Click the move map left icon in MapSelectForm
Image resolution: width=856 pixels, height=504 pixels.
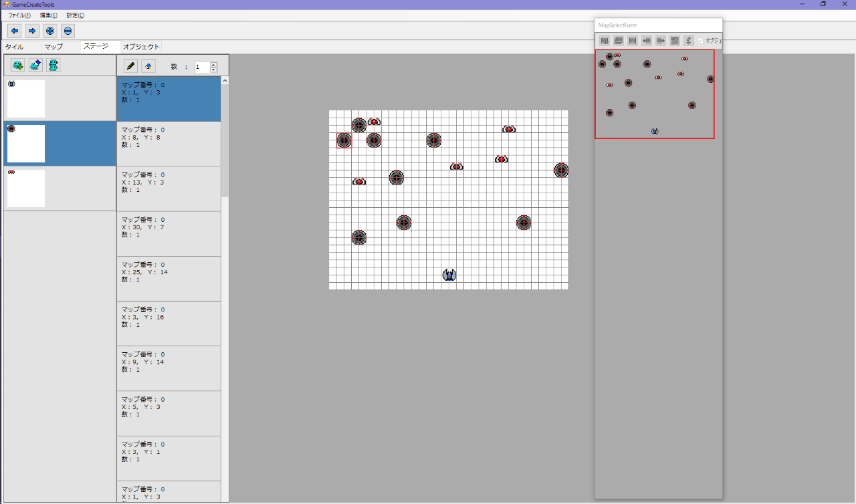[647, 41]
